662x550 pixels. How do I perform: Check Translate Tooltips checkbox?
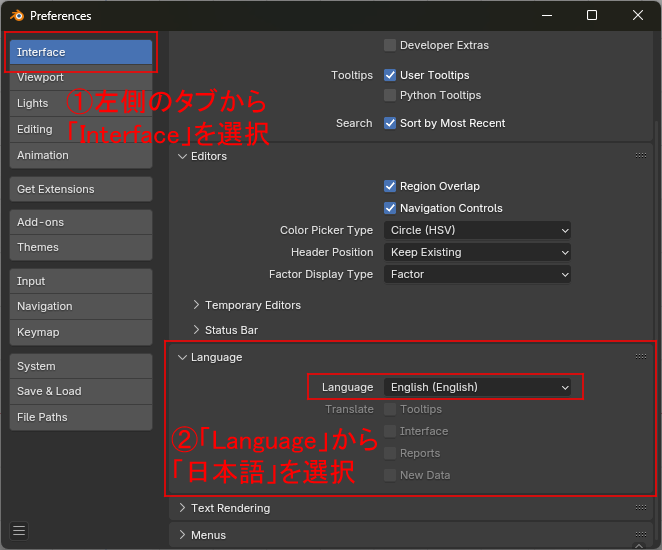(x=390, y=409)
